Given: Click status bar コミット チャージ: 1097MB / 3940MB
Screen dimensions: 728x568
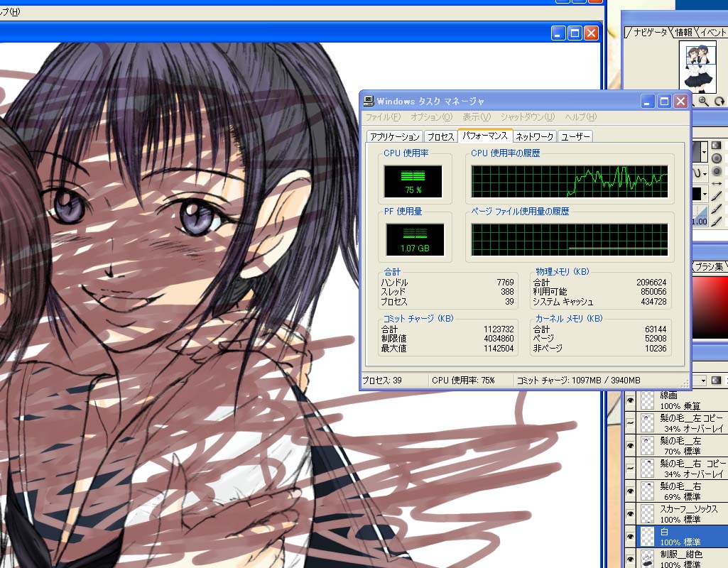Looking at the screenshot, I should [579, 381].
